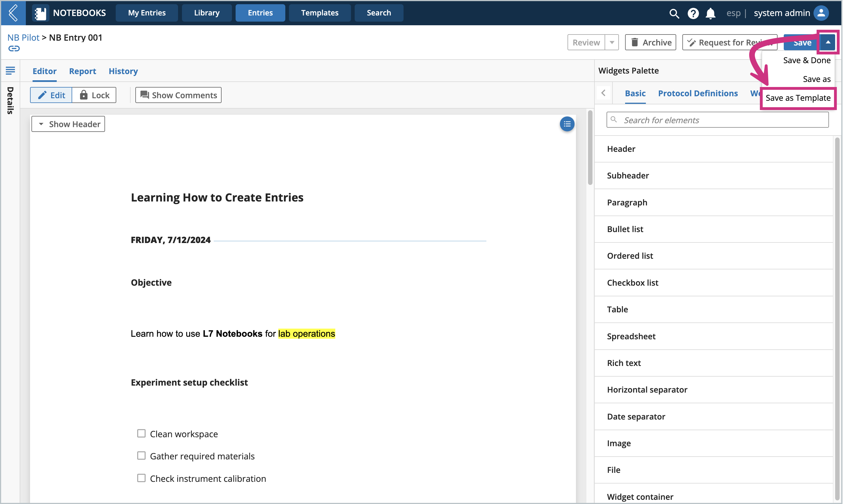Viewport: 843px width, 504px height.
Task: Select the Basic palette tab
Action: coord(635,93)
